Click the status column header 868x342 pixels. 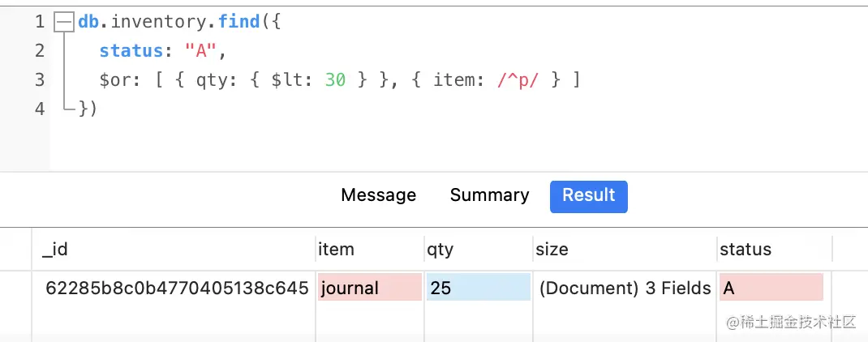click(x=745, y=250)
